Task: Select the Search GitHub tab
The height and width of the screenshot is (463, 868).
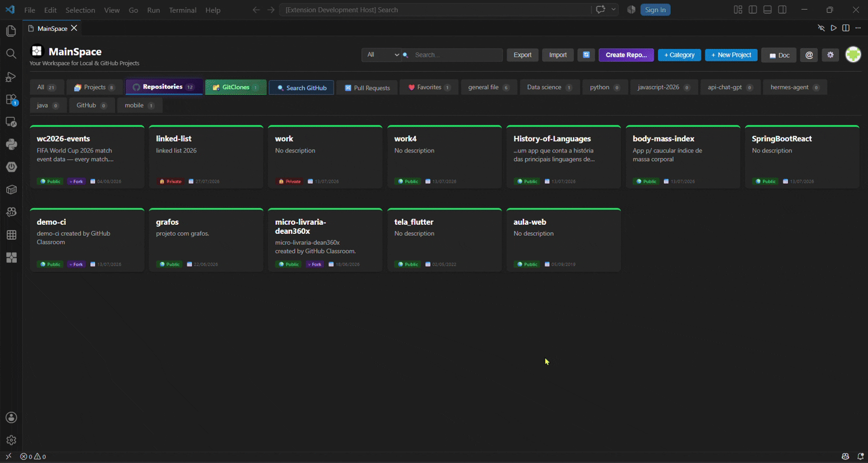Action: pos(301,87)
